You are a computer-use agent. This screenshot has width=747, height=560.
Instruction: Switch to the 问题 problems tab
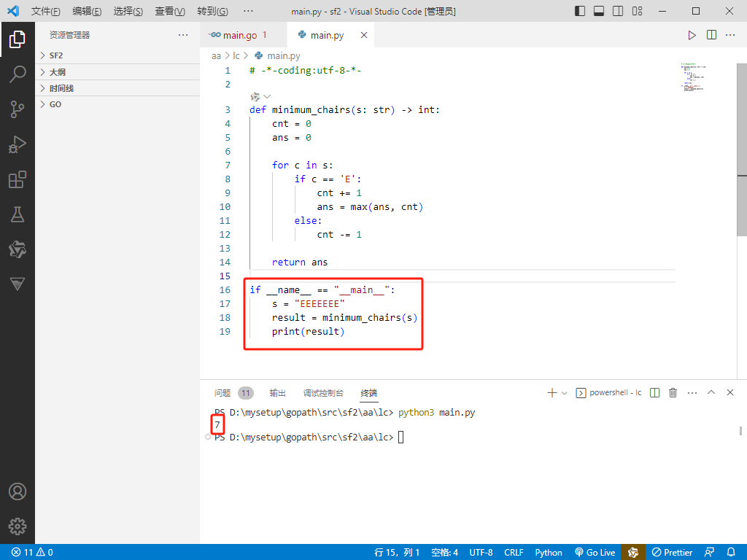pyautogui.click(x=222, y=393)
